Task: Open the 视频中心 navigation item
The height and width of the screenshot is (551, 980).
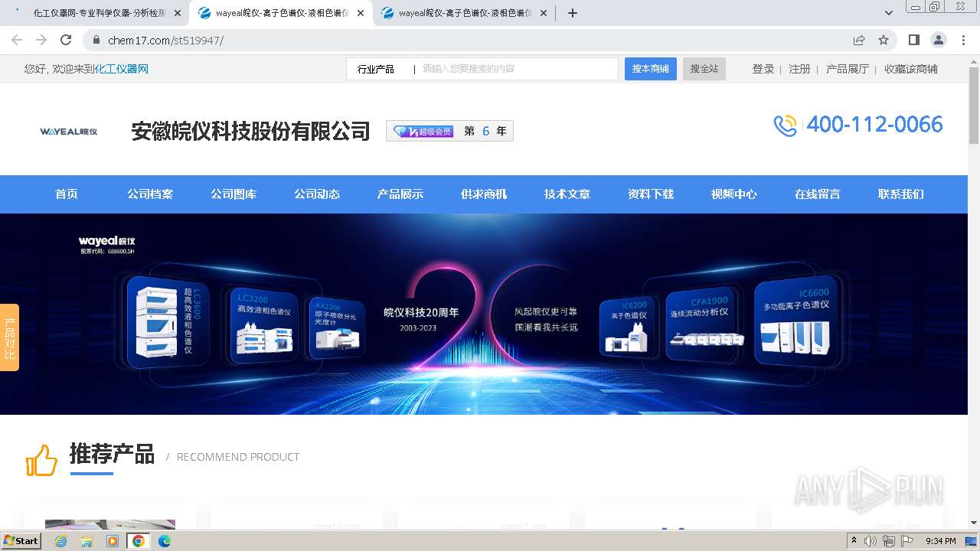Action: 734,194
